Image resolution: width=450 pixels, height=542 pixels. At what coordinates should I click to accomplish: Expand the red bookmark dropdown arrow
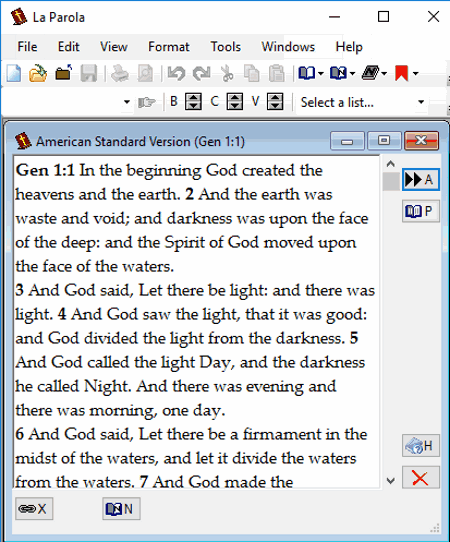pyautogui.click(x=416, y=74)
